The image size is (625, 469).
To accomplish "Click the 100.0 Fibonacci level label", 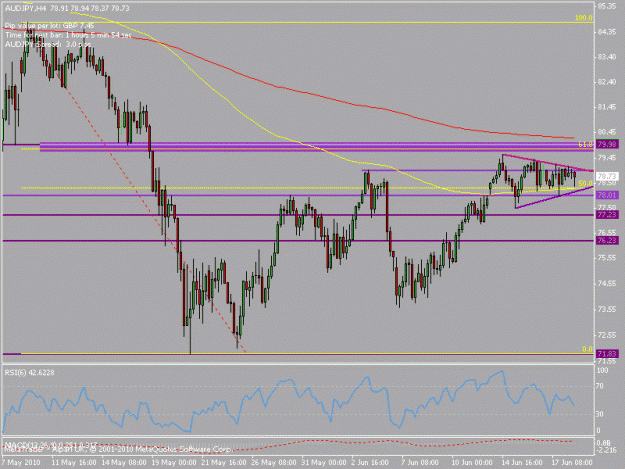I will [x=584, y=18].
